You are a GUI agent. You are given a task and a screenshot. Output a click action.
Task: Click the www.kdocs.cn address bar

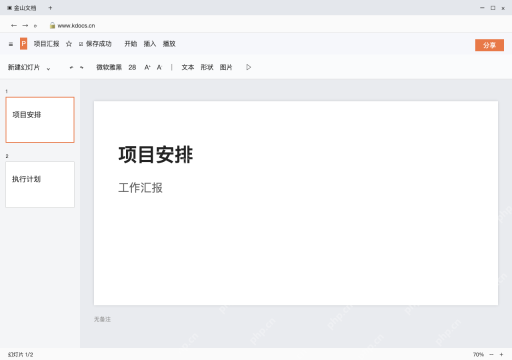coord(76,26)
